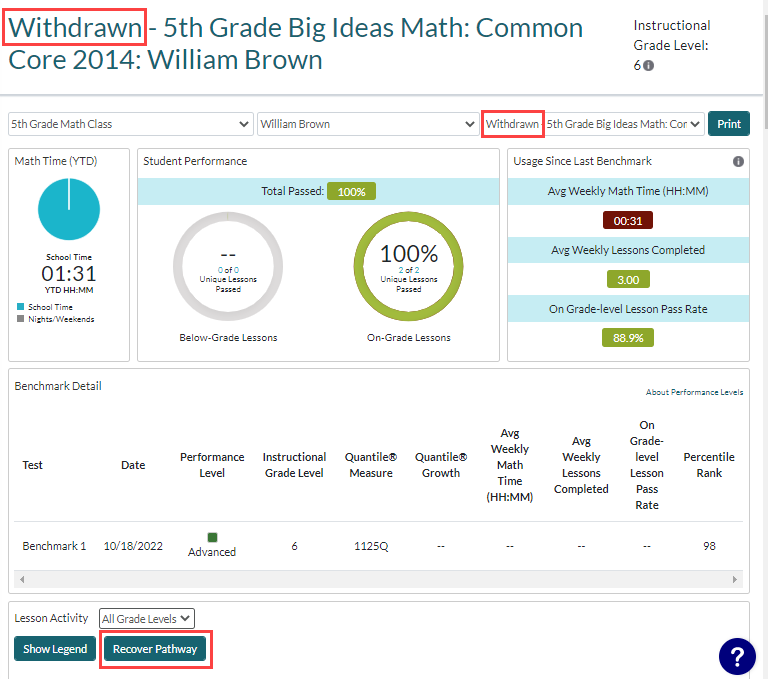
Task: Click the Date column header
Action: pos(133,465)
